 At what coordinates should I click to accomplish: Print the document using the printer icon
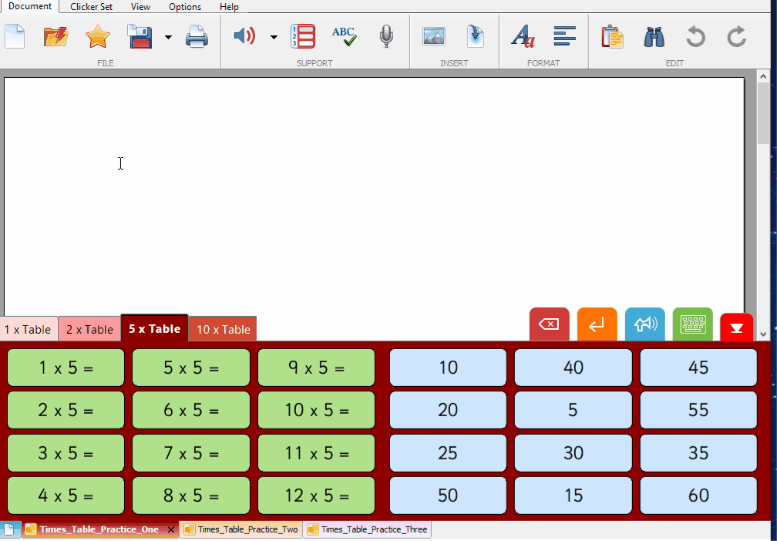coord(196,37)
